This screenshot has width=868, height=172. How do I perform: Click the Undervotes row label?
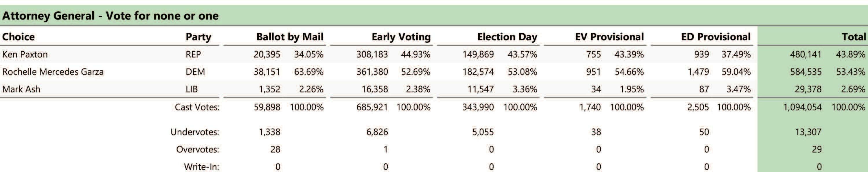click(x=195, y=132)
